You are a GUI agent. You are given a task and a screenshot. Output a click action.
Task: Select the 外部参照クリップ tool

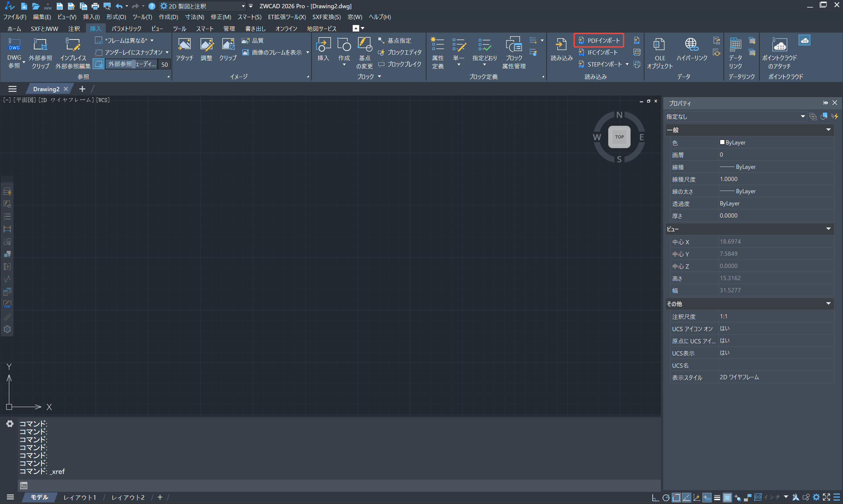coord(41,53)
